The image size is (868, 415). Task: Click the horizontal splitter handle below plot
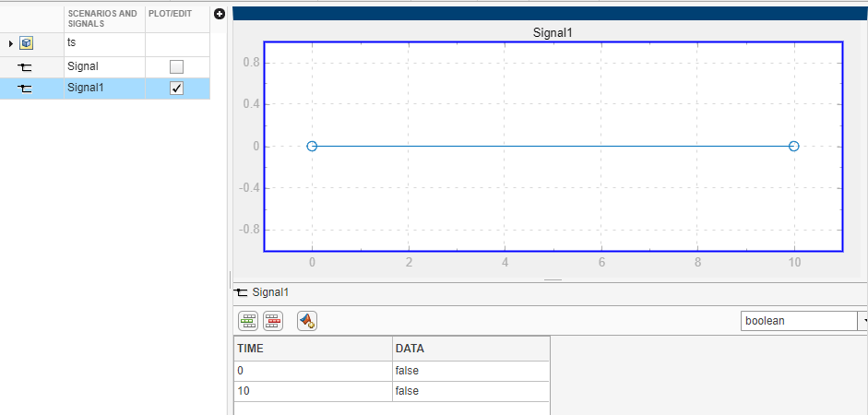click(x=553, y=280)
